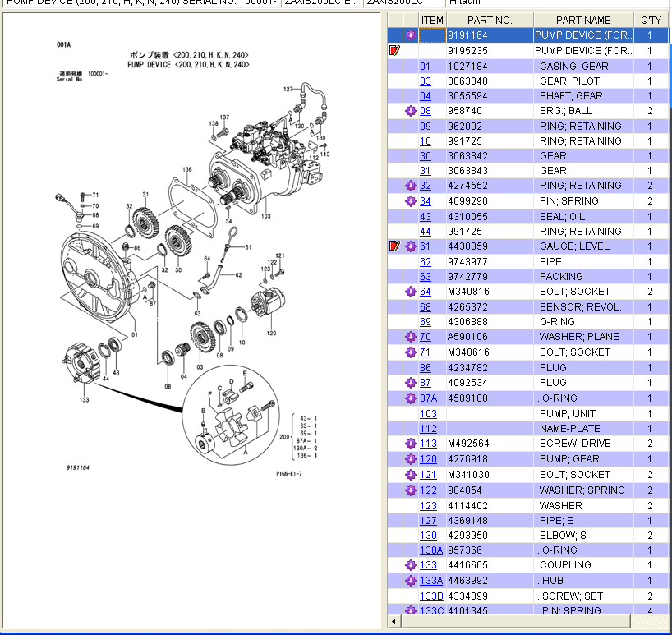
Task: Sort by the PART NO. column header
Action: (490, 20)
